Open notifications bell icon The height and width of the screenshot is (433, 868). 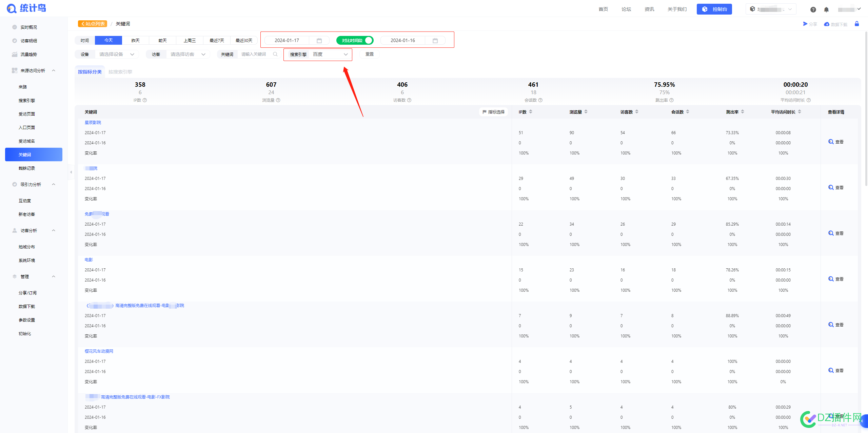826,9
